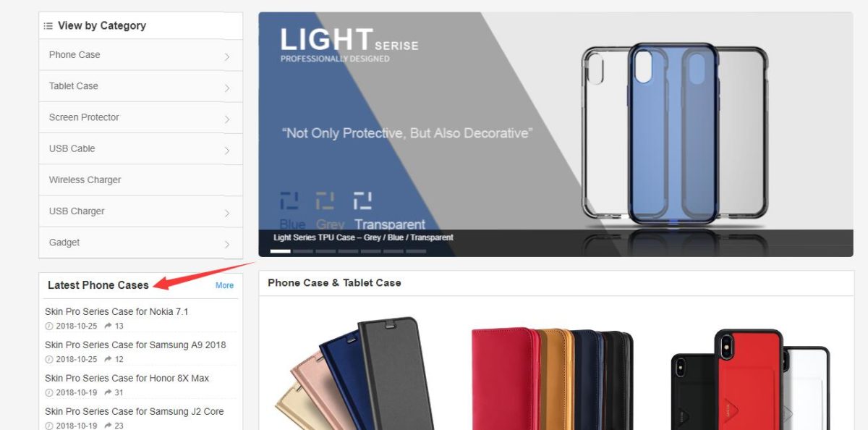Click the clock icon under Honor 8X Max case
Screen dimensions: 868x430
point(49,392)
